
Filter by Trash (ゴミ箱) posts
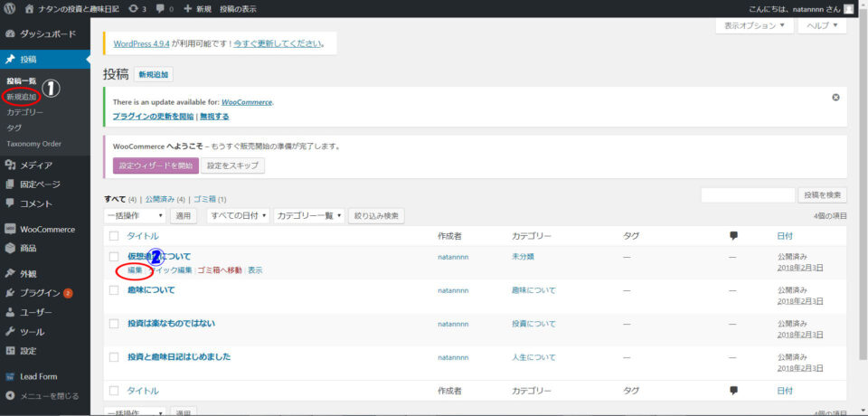pyautogui.click(x=205, y=199)
